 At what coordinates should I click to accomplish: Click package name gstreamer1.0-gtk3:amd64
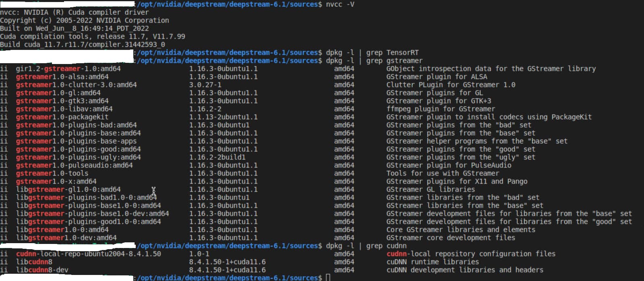point(62,101)
